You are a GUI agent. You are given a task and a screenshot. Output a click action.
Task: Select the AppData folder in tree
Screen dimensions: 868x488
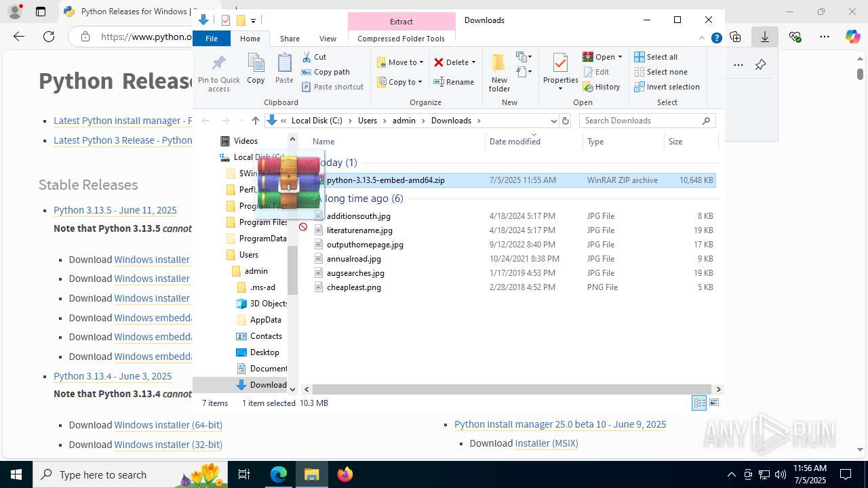[265, 320]
